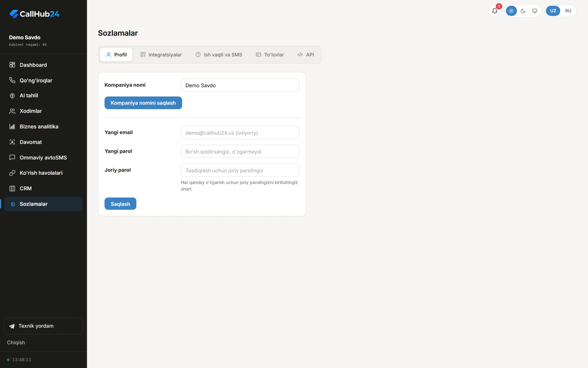Image resolution: width=588 pixels, height=368 pixels.
Task: Focus the Kompaniya nomi field
Action: tap(240, 85)
